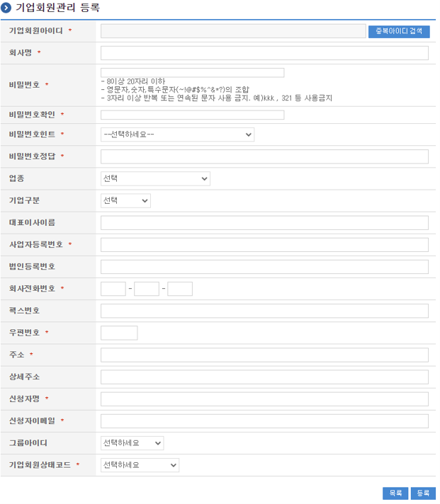Screen dimensions: 440x504
Task: Open the 비밀번호힌트 dropdown
Action: tap(177, 134)
